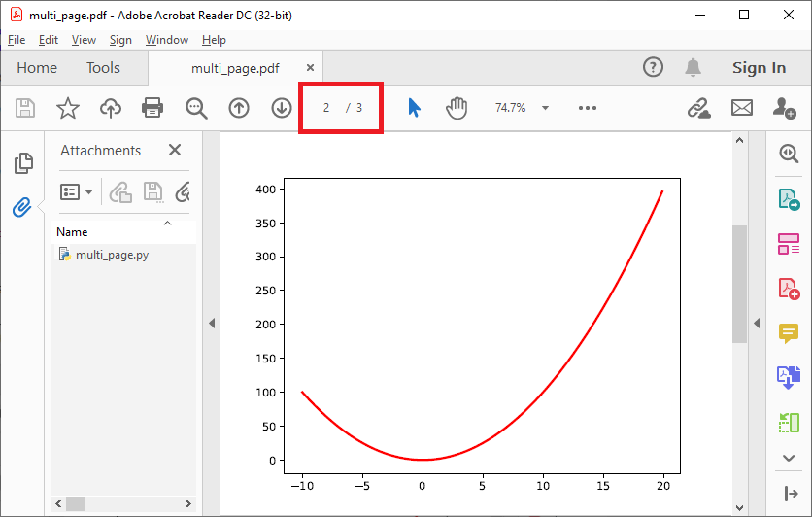Send the file by email

point(741,108)
